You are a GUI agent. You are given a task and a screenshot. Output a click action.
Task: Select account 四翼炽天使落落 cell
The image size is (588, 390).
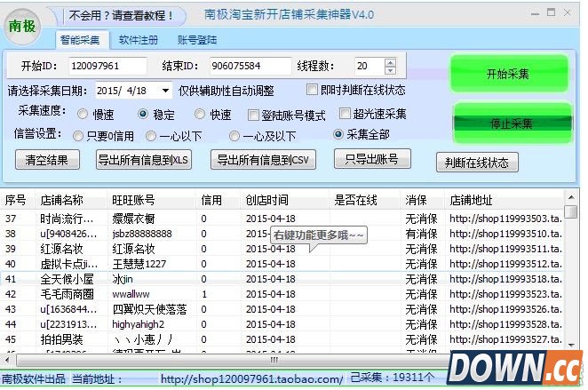point(149,309)
